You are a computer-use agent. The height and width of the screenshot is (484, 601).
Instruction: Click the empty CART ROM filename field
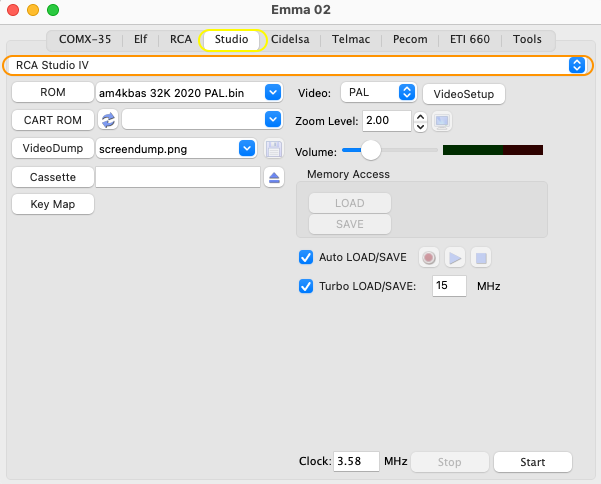pos(193,120)
